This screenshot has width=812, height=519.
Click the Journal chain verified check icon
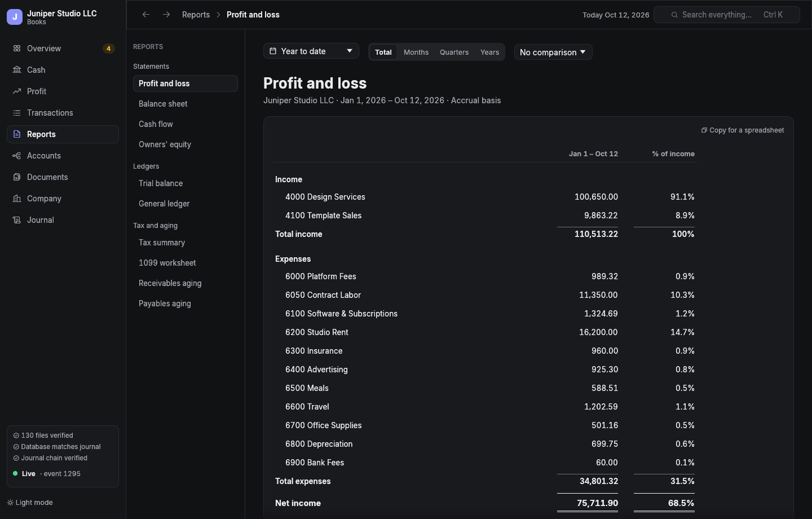(x=16, y=458)
